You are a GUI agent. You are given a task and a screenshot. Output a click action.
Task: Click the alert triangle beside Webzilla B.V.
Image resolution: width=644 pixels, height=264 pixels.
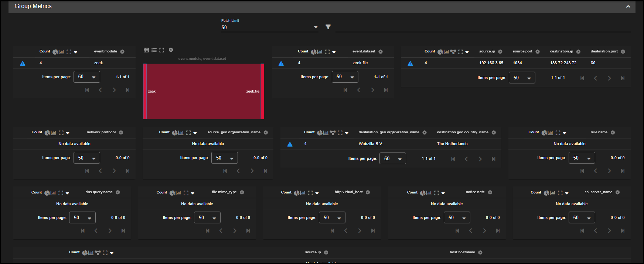pyautogui.click(x=290, y=144)
